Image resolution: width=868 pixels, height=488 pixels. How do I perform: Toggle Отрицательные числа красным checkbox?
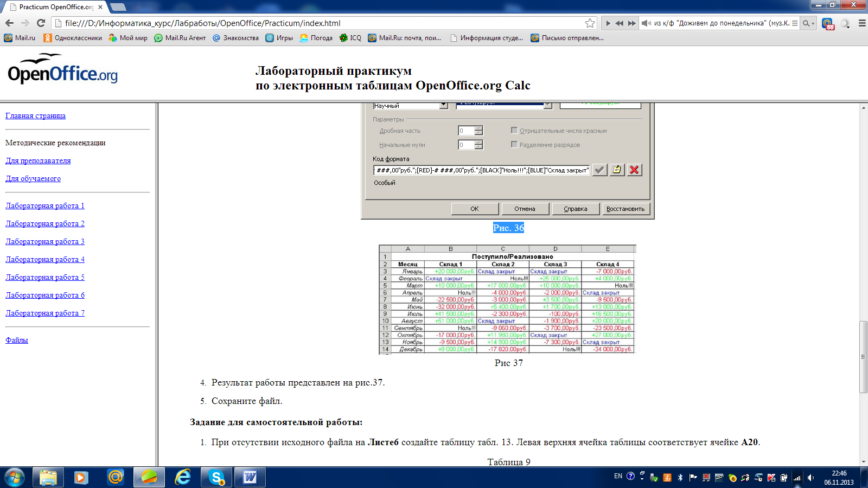click(514, 130)
